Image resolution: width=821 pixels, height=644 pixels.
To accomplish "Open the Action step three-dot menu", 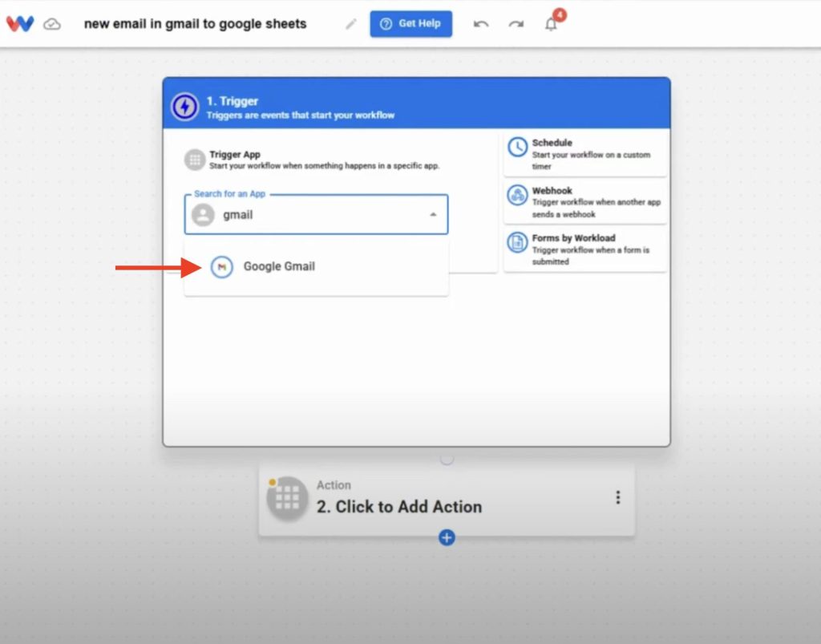I will pyautogui.click(x=618, y=497).
